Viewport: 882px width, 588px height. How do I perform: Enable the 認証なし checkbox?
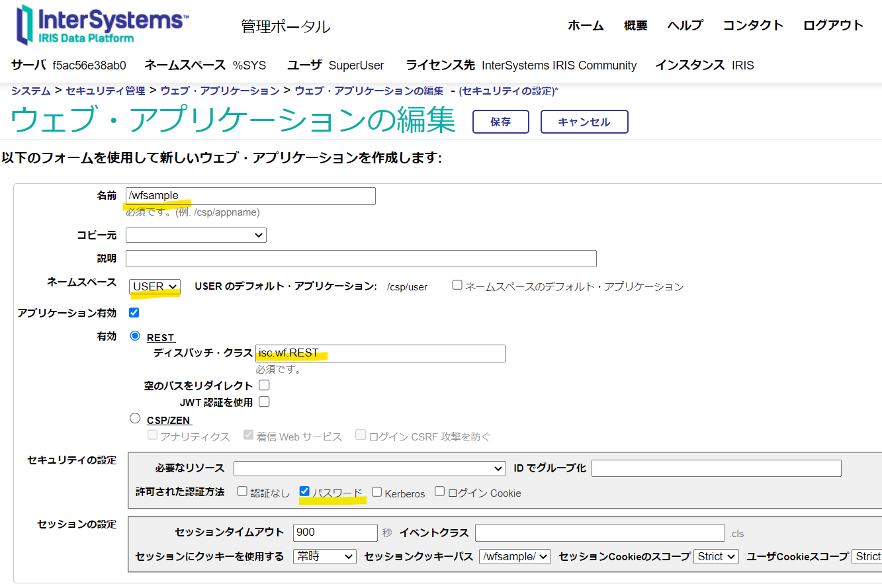coord(242,491)
